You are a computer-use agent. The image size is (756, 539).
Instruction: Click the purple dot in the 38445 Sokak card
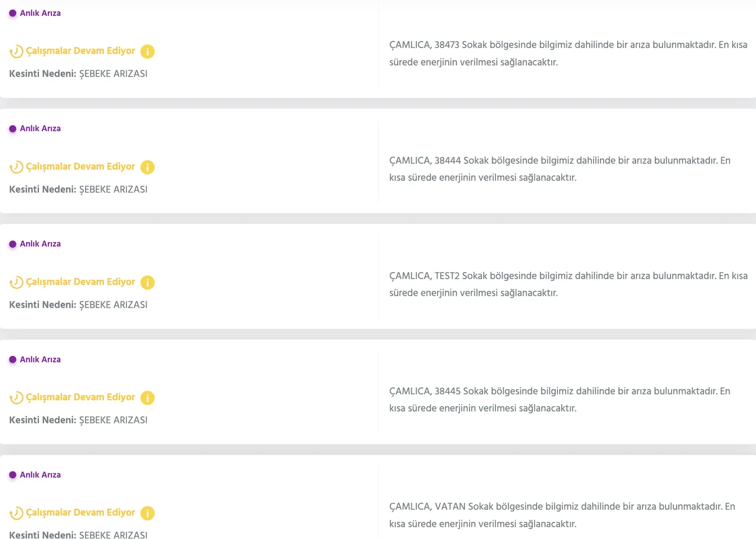(x=12, y=360)
